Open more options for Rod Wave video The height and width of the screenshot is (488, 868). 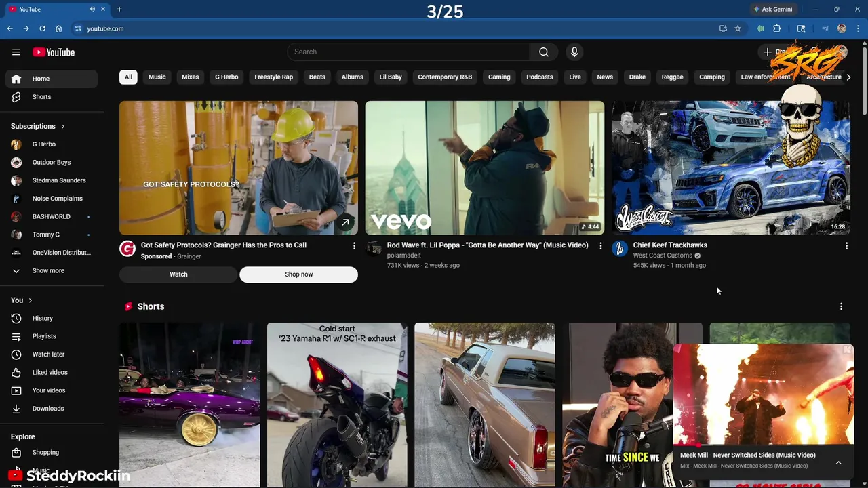[600, 246]
